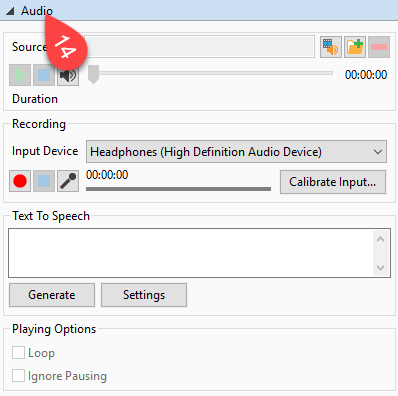The image size is (398, 396).
Task: Open the Input Device dropdown
Action: pos(236,152)
